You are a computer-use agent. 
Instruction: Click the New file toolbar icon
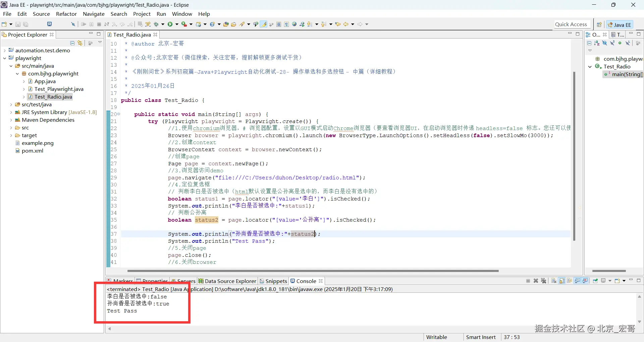pyautogui.click(x=4, y=24)
